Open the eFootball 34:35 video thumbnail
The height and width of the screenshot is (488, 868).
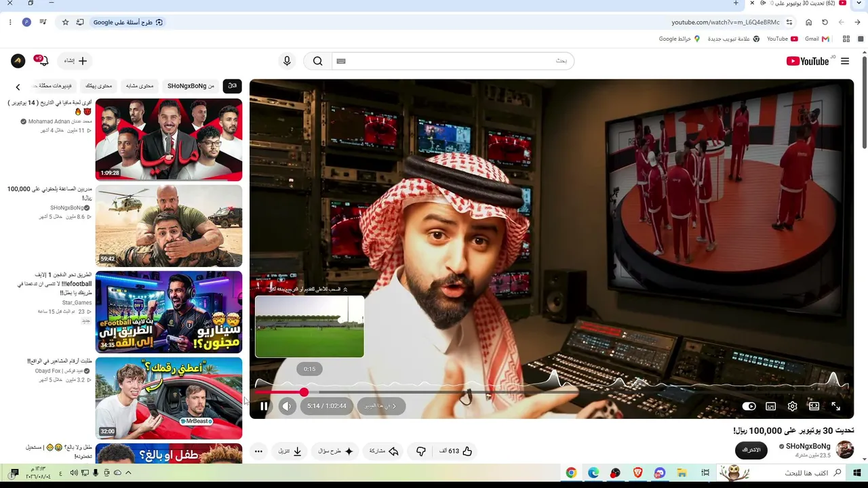(169, 312)
